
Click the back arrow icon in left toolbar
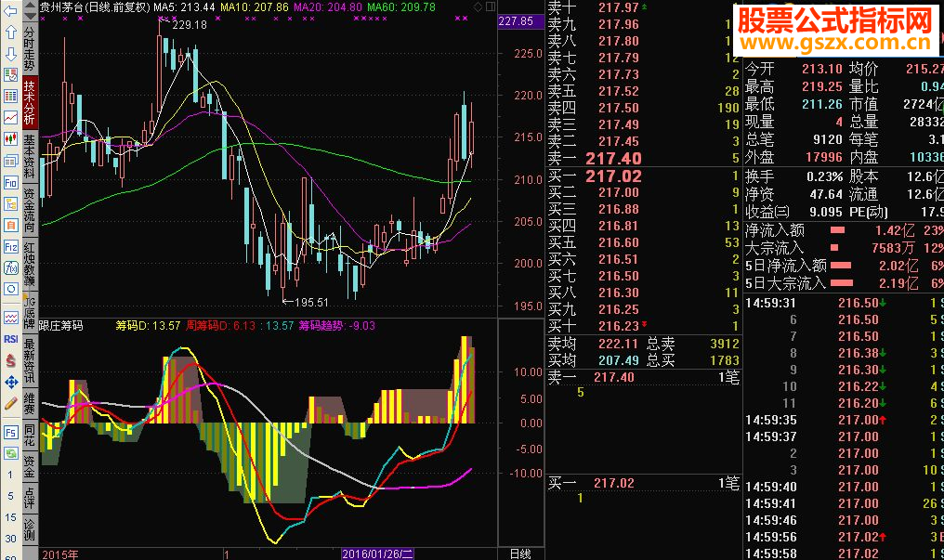tap(11, 11)
